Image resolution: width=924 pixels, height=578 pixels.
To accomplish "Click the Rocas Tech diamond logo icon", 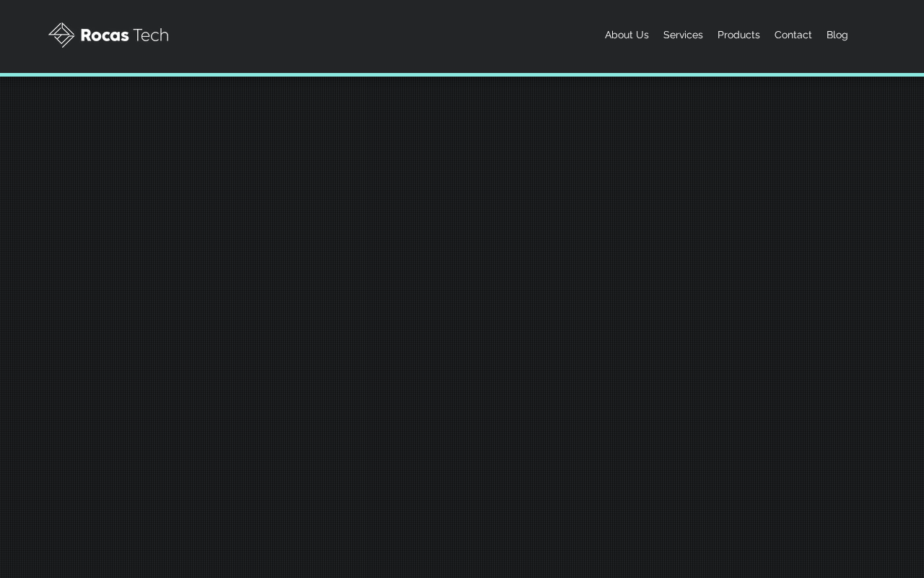I will 61,35.
